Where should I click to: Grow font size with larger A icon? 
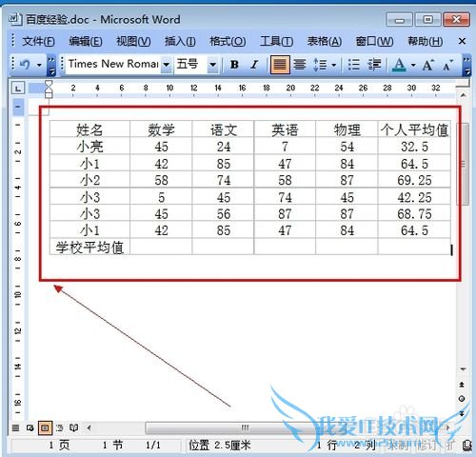click(x=427, y=66)
